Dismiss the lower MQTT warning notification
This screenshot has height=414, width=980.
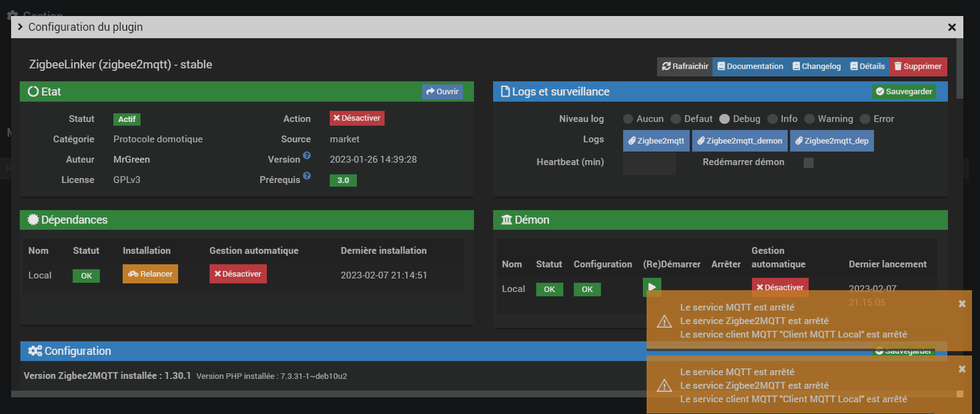pyautogui.click(x=962, y=369)
